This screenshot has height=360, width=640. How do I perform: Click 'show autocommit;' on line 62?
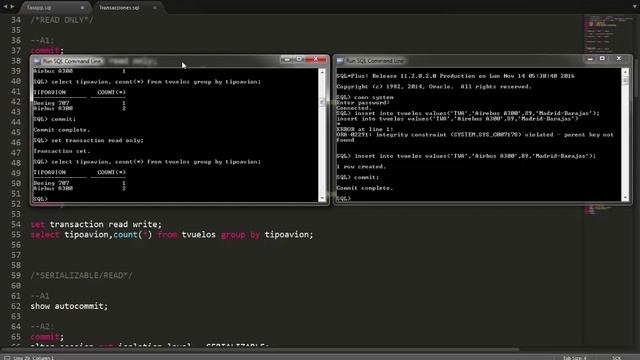[69, 306]
